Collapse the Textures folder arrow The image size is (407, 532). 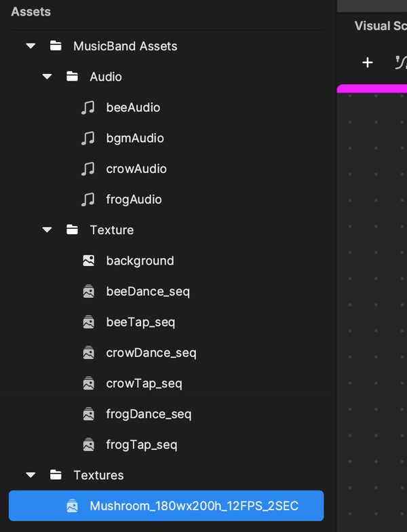click(x=31, y=475)
